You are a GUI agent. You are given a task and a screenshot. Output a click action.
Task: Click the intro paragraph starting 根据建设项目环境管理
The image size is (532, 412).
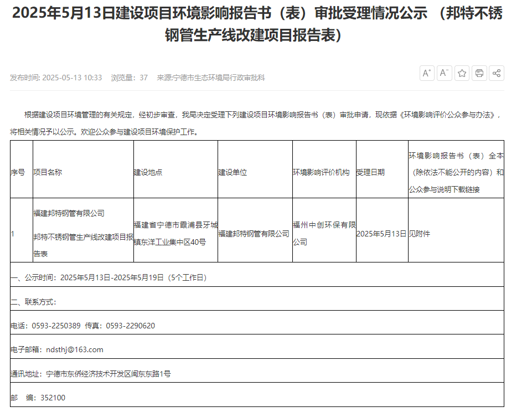[257, 123]
